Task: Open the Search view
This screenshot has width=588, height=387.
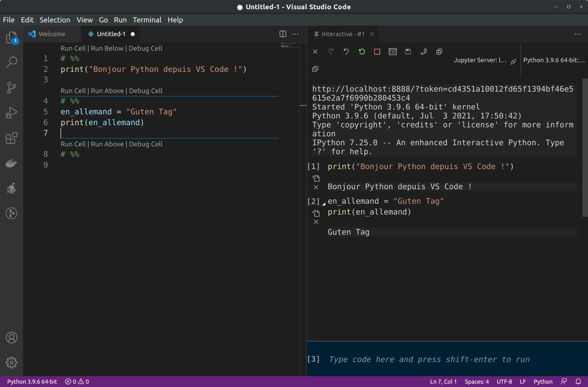Action: pyautogui.click(x=12, y=62)
